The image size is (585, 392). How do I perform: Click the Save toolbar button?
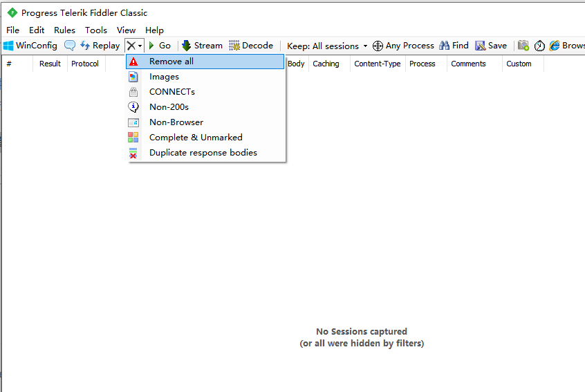[x=491, y=46]
